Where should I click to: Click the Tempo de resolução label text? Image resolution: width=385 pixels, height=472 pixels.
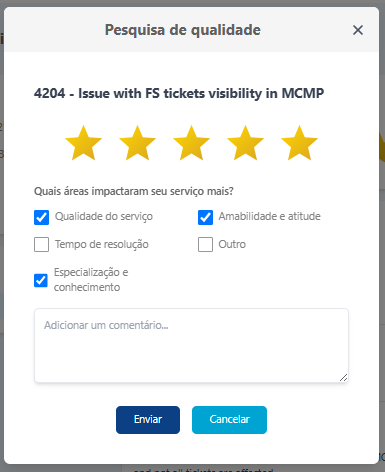102,244
